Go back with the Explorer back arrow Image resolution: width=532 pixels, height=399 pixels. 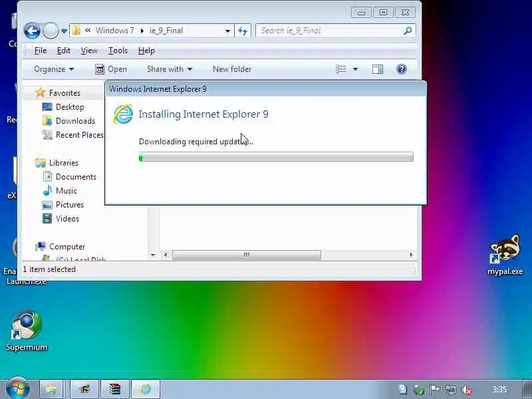32,31
